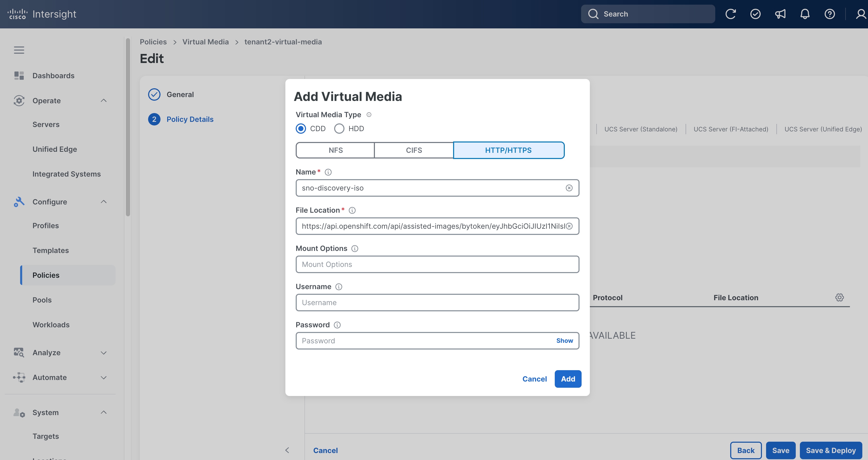Select the CIFS protocol tab
The image size is (868, 460).
414,150
